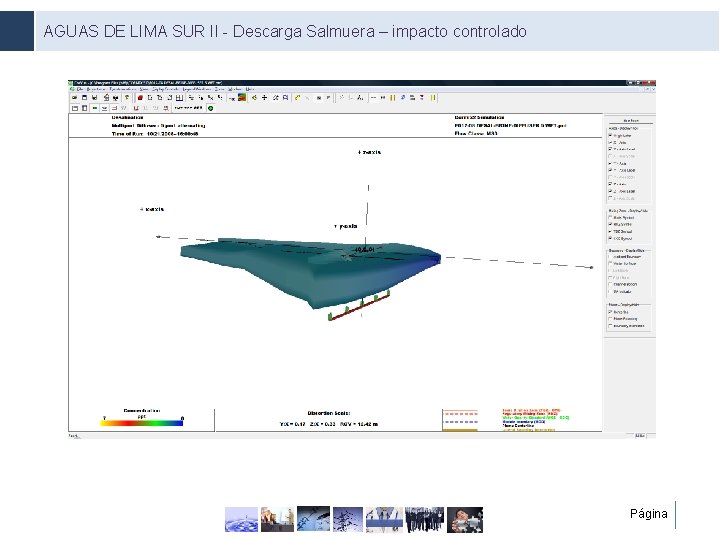Toggle the TDZ Symbol checkbox
Screen dimensions: 720x540
coord(610,231)
